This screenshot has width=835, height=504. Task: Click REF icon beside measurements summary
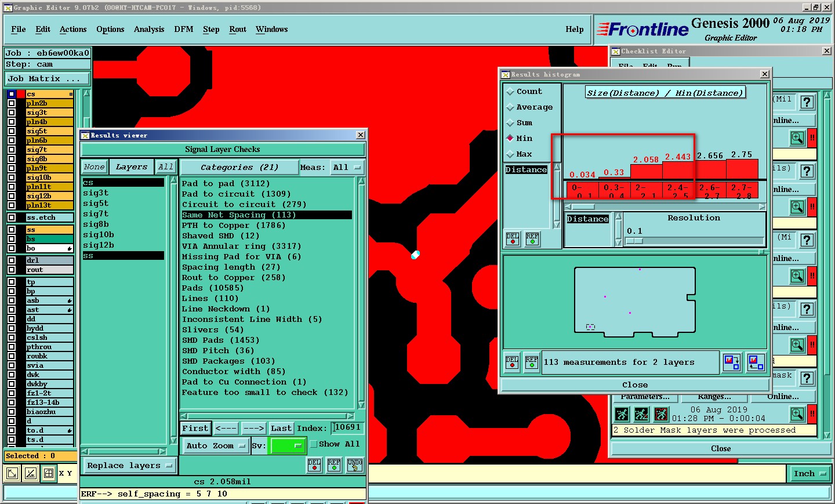[532, 362]
